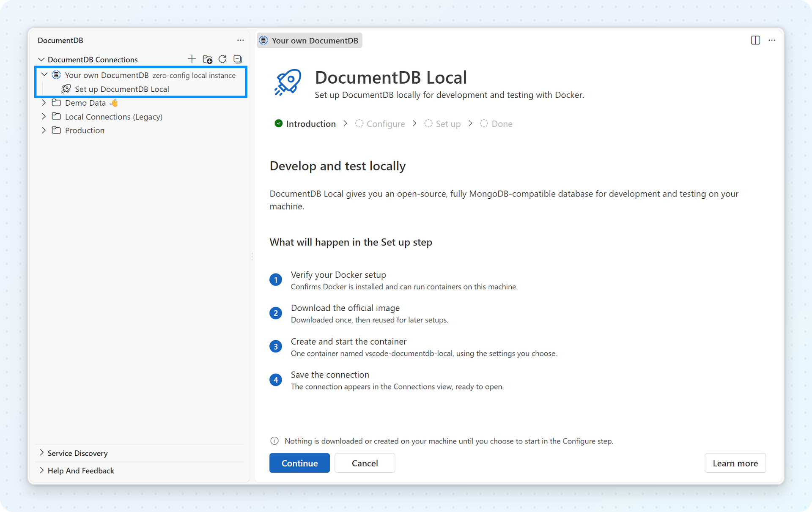Click the 'Develop and test locally' heading
Viewport: 812px width, 512px height.
click(337, 166)
